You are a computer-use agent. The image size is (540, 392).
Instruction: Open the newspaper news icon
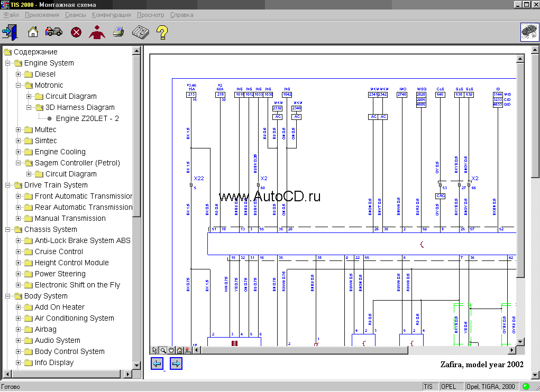(x=141, y=32)
